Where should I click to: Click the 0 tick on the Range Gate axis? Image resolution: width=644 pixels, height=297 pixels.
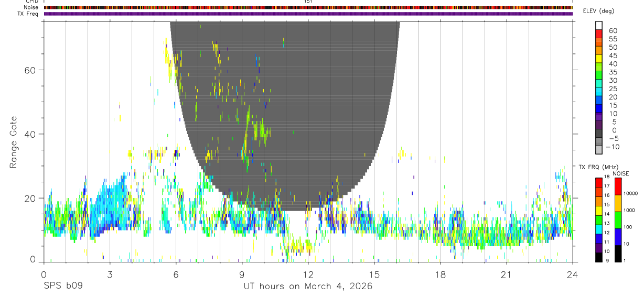pos(33,260)
